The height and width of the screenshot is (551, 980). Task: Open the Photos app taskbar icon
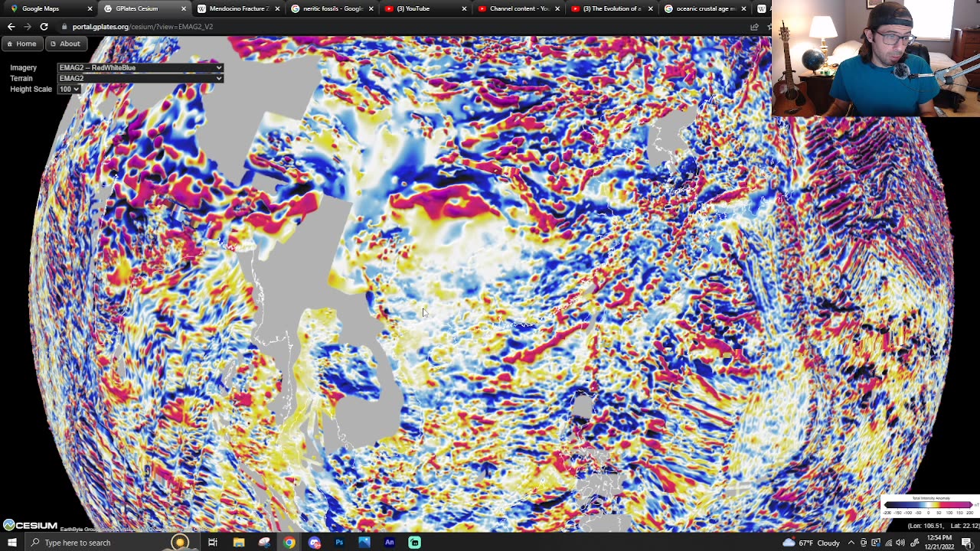click(x=364, y=543)
